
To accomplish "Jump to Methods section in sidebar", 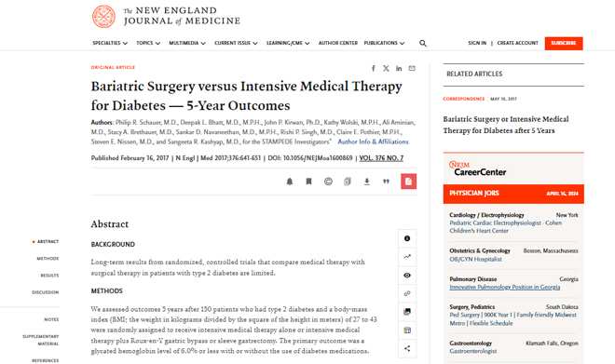I will coord(48,259).
